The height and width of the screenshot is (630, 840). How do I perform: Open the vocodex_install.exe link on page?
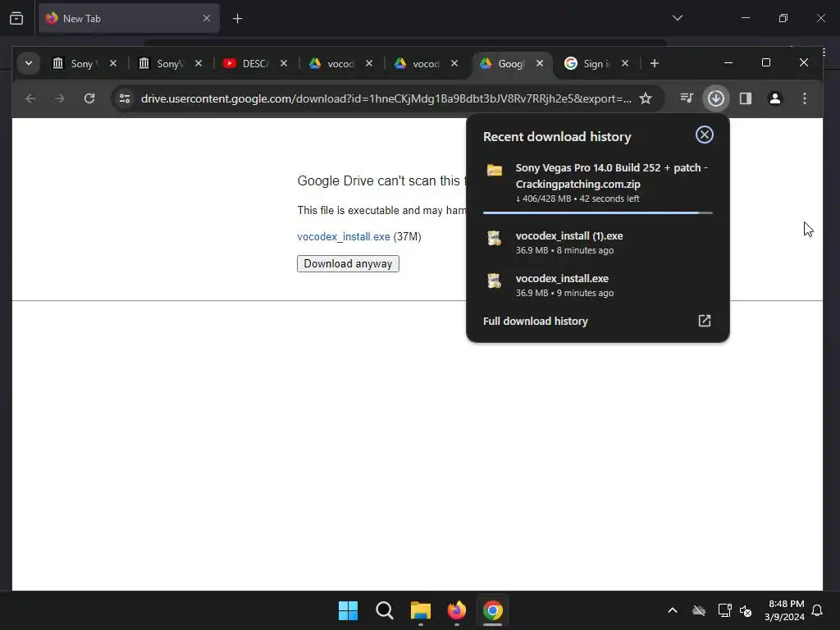click(344, 236)
